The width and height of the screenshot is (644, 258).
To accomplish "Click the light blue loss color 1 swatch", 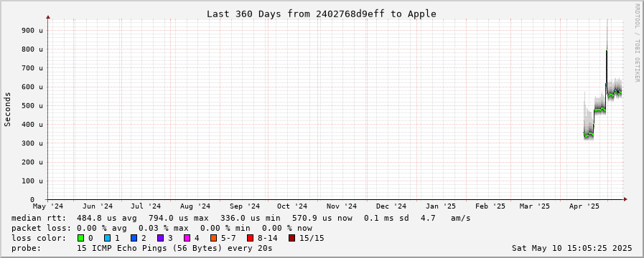I will click(108, 238).
